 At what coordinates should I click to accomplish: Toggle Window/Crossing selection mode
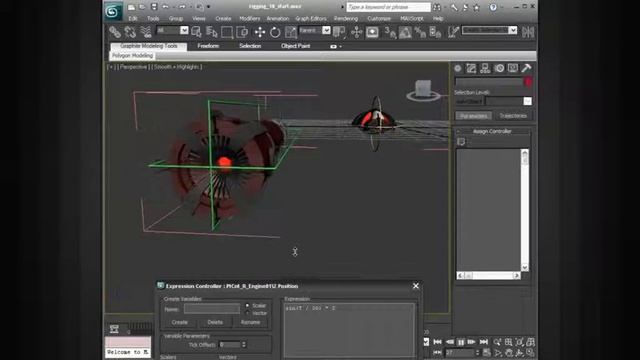242,32
